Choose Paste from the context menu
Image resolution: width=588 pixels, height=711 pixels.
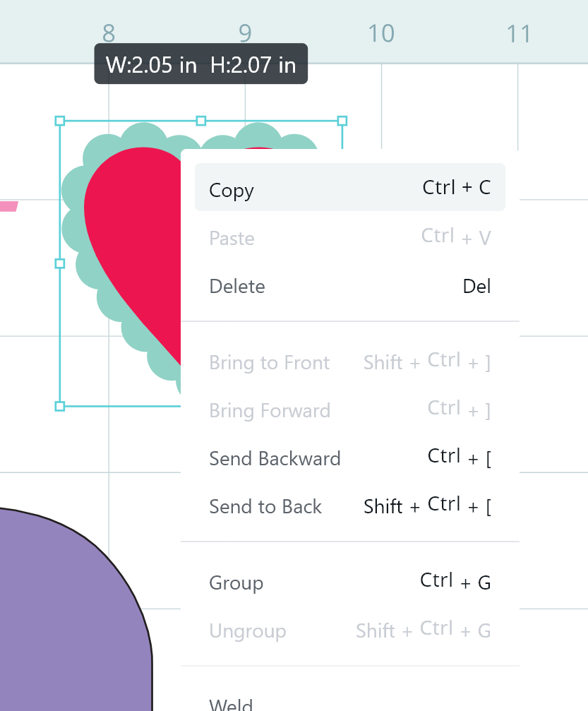coord(232,239)
